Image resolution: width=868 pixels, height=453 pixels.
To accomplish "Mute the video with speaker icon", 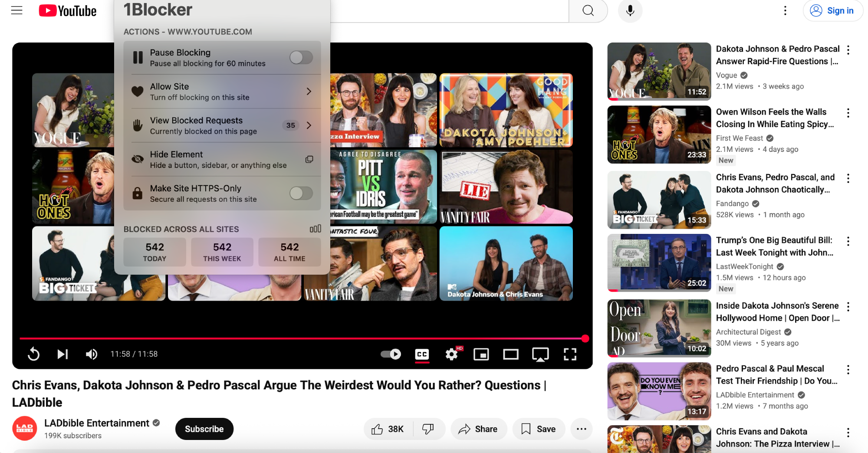I will (92, 354).
